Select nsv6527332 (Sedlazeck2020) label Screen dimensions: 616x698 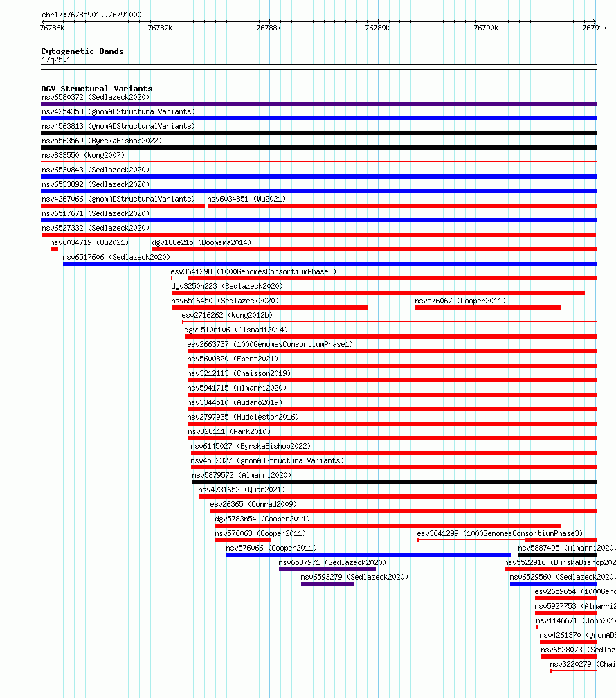[96, 228]
